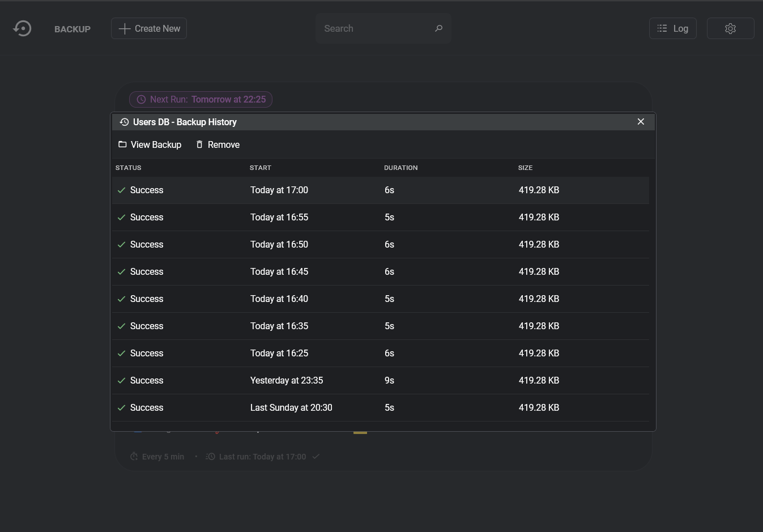
Task: Sort by the SIZE column header
Action: [525, 168]
